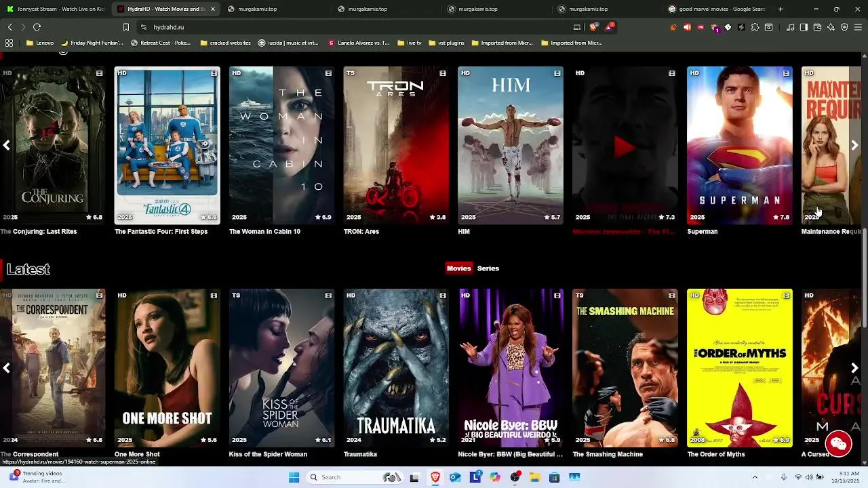This screenshot has width=868, height=488.
Task: Select the Series filter under Latest
Action: tap(488, 268)
